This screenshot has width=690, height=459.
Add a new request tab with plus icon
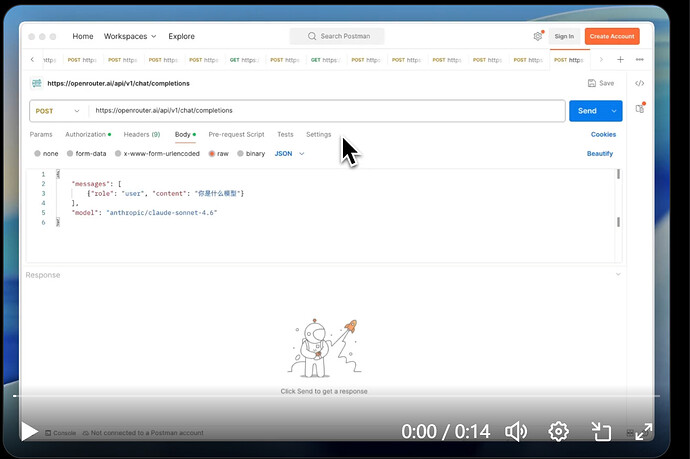pyautogui.click(x=620, y=59)
